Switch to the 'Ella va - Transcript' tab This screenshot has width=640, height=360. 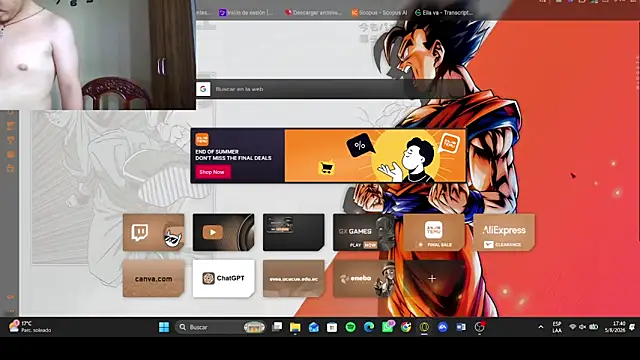pos(444,13)
